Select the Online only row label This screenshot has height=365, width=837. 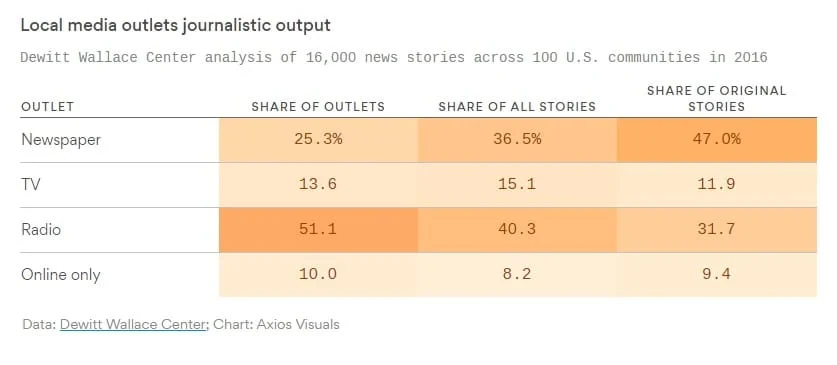[x=60, y=275]
